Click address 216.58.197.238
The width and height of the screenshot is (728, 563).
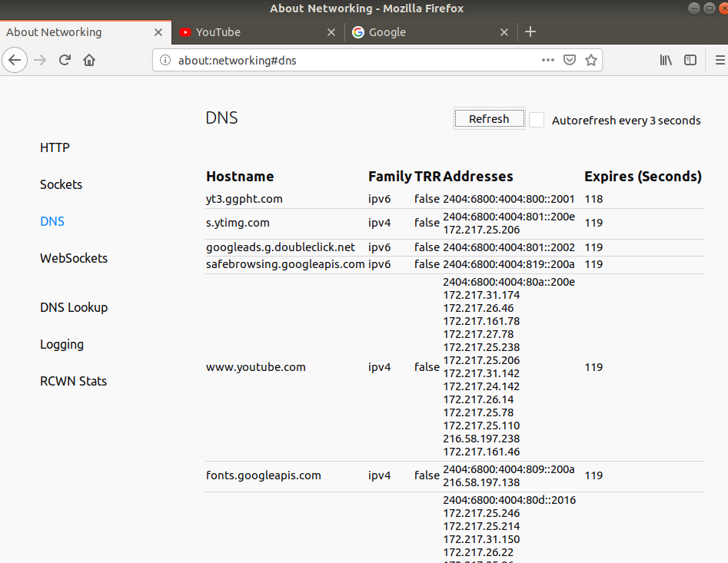coord(481,439)
